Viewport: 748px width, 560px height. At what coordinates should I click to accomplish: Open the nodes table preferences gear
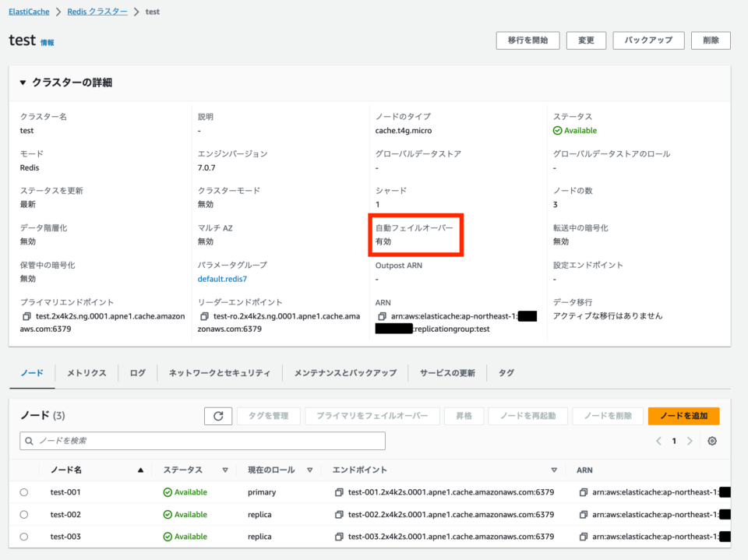click(x=711, y=440)
